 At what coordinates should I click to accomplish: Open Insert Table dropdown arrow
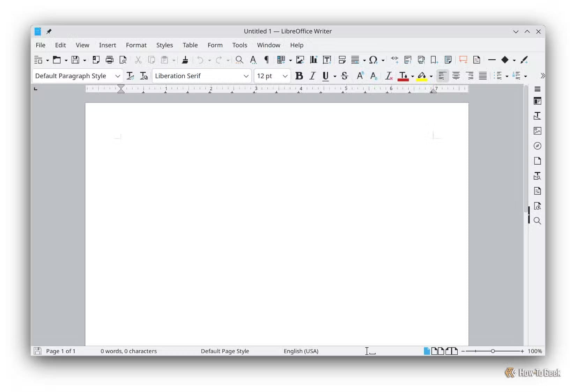pos(290,60)
